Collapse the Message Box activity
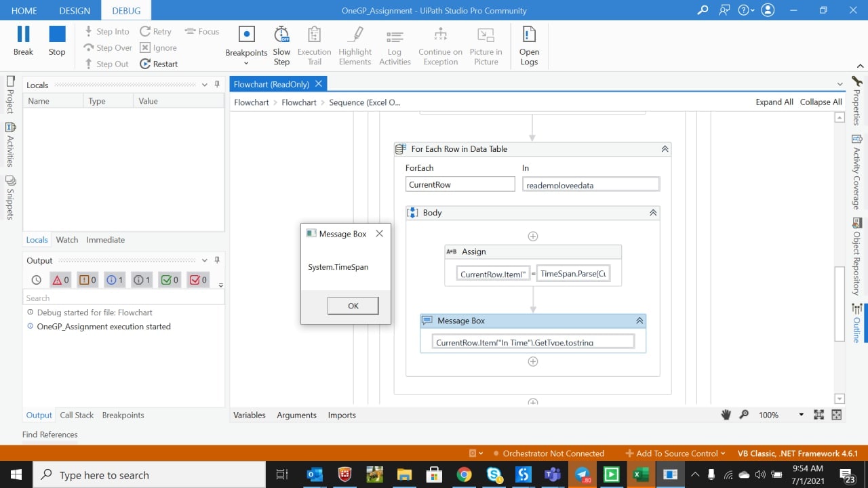This screenshot has width=868, height=488. pyautogui.click(x=639, y=321)
